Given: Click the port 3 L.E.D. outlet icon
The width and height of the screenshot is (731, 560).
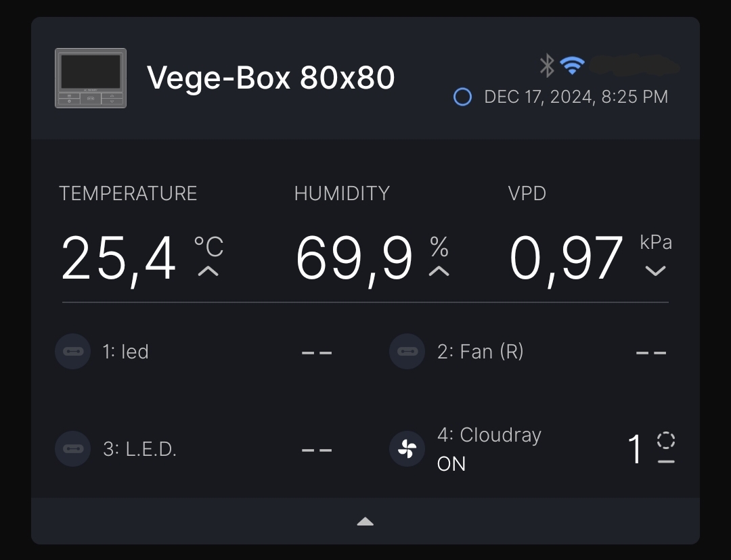Looking at the screenshot, I should coord(72,449).
